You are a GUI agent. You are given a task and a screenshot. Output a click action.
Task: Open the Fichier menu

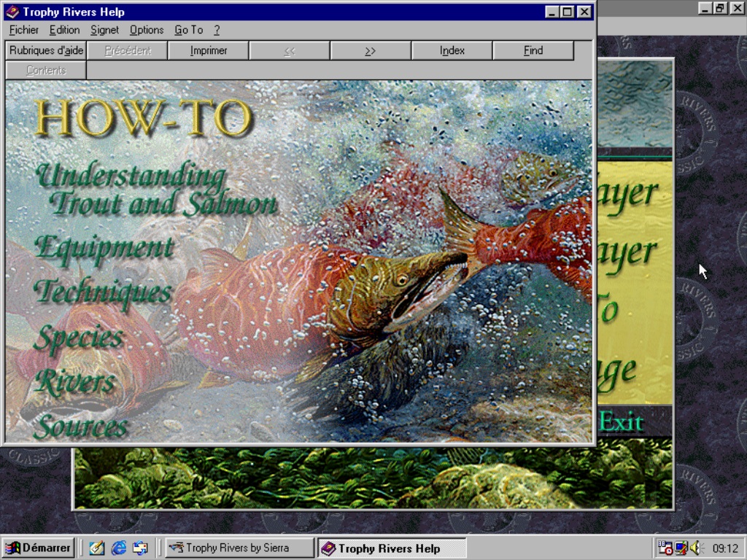point(24,30)
